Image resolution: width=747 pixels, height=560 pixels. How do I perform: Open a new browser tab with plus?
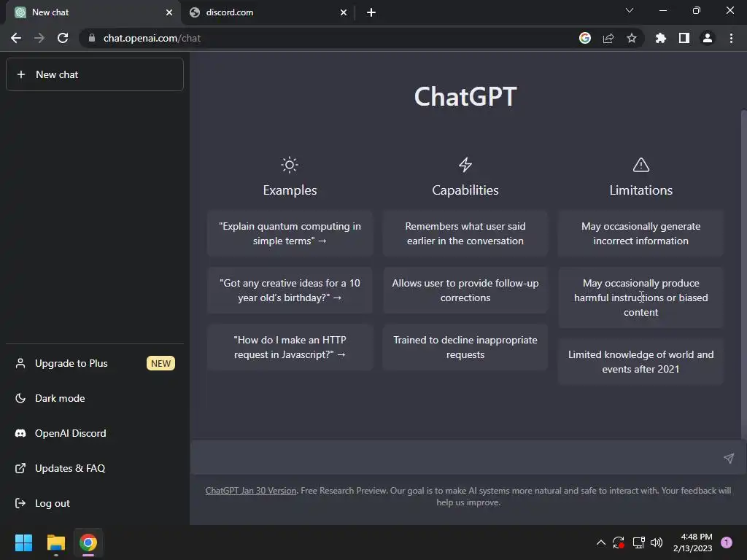371,12
